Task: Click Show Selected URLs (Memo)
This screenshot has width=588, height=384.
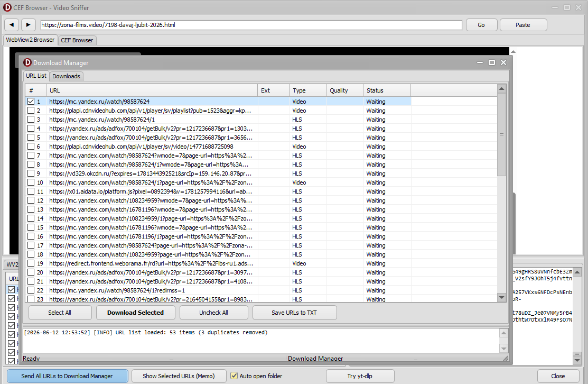Action: click(179, 376)
